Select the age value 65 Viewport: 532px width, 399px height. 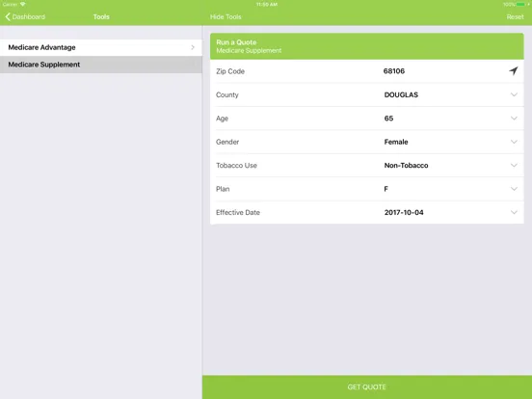[x=388, y=119]
